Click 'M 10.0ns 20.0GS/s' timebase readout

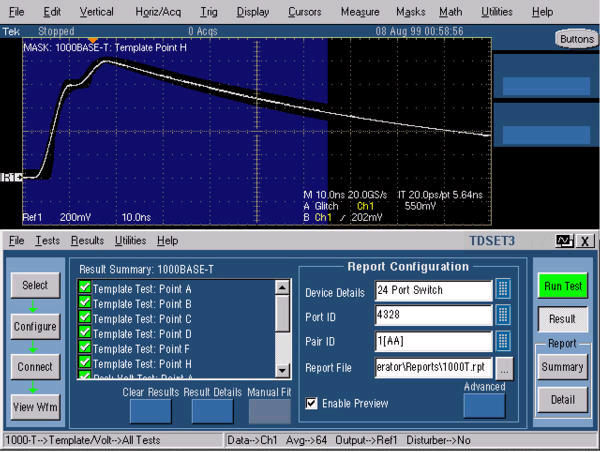pyautogui.click(x=345, y=195)
